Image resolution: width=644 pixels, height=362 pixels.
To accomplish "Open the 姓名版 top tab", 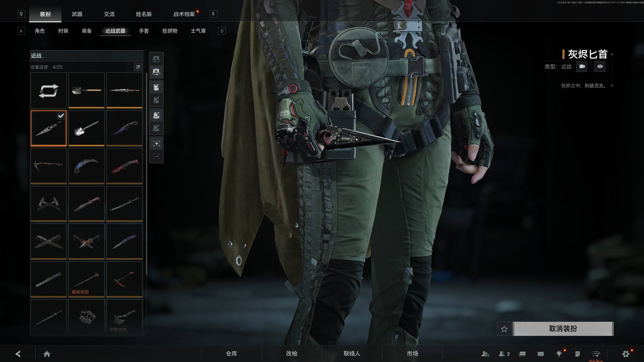I will [144, 14].
